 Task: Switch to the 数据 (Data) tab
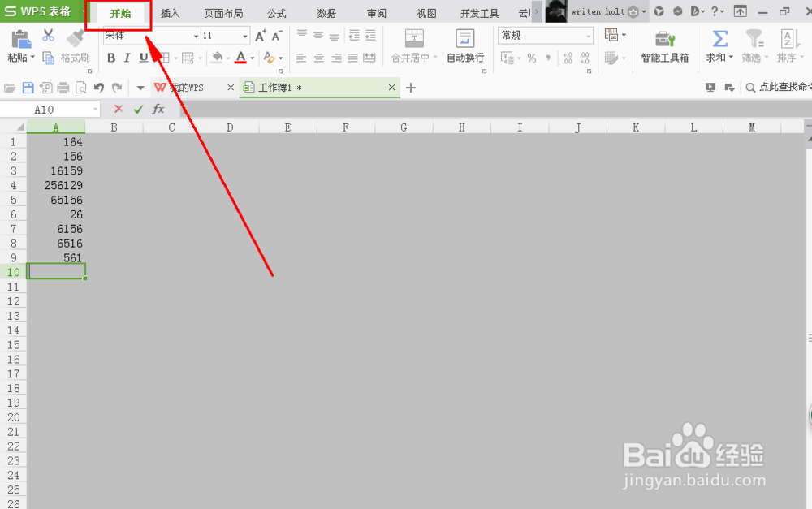326,14
